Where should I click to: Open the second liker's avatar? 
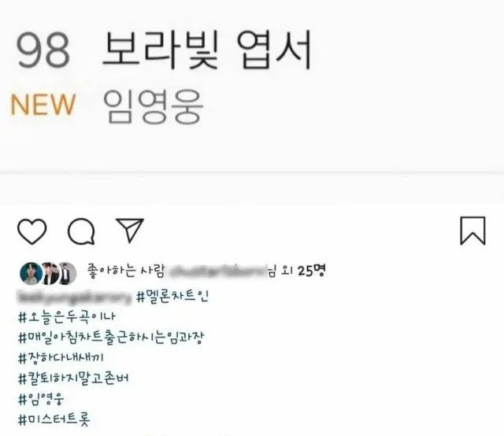(x=50, y=273)
